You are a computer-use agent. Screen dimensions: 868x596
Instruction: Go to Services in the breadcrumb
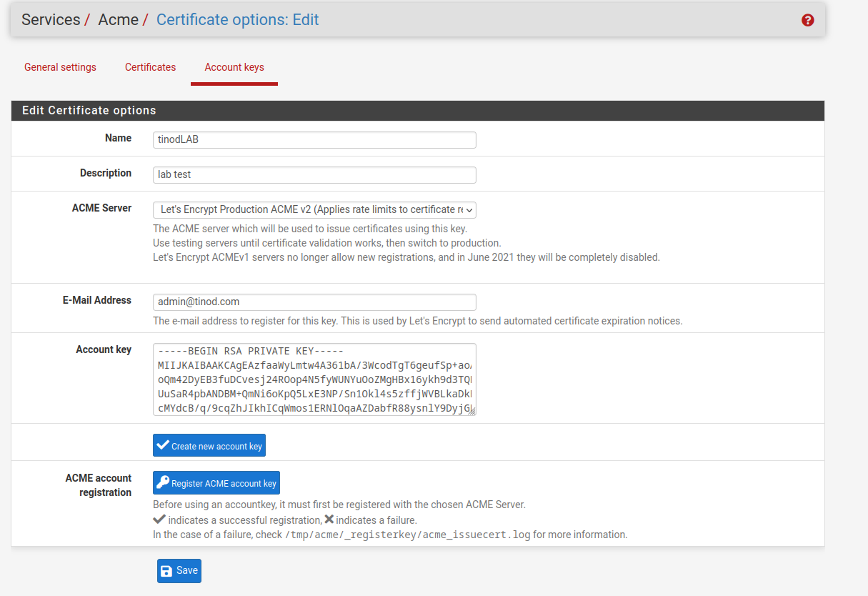51,20
